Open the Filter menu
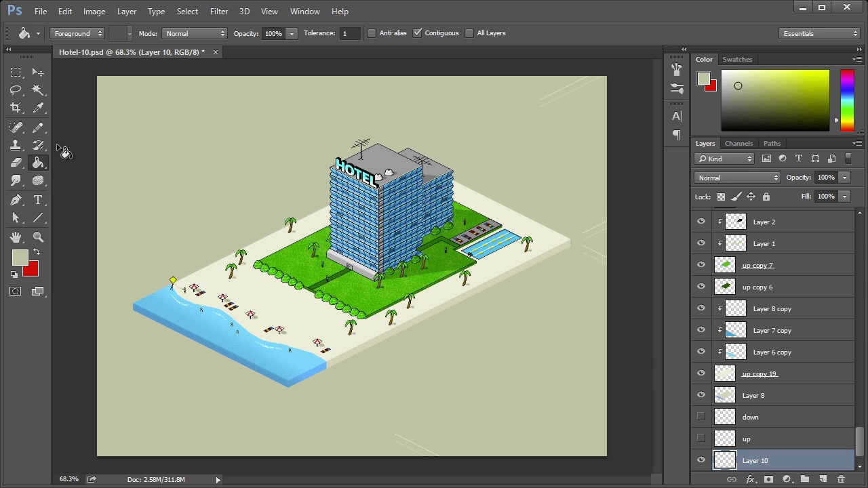Viewport: 868px width, 488px height. click(218, 12)
